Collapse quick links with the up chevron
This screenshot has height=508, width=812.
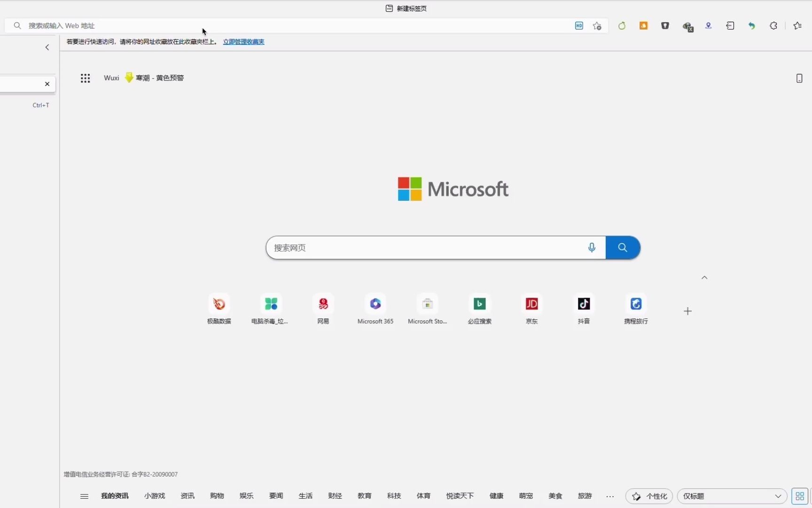click(704, 278)
